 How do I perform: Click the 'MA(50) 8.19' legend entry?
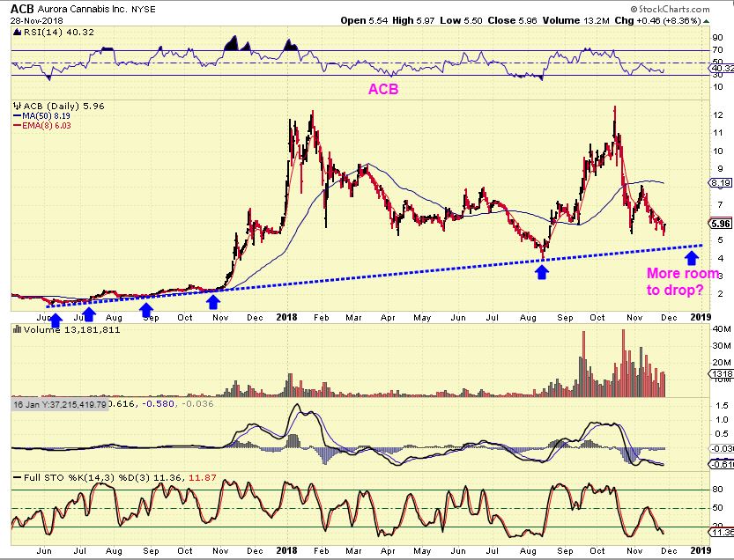point(46,116)
